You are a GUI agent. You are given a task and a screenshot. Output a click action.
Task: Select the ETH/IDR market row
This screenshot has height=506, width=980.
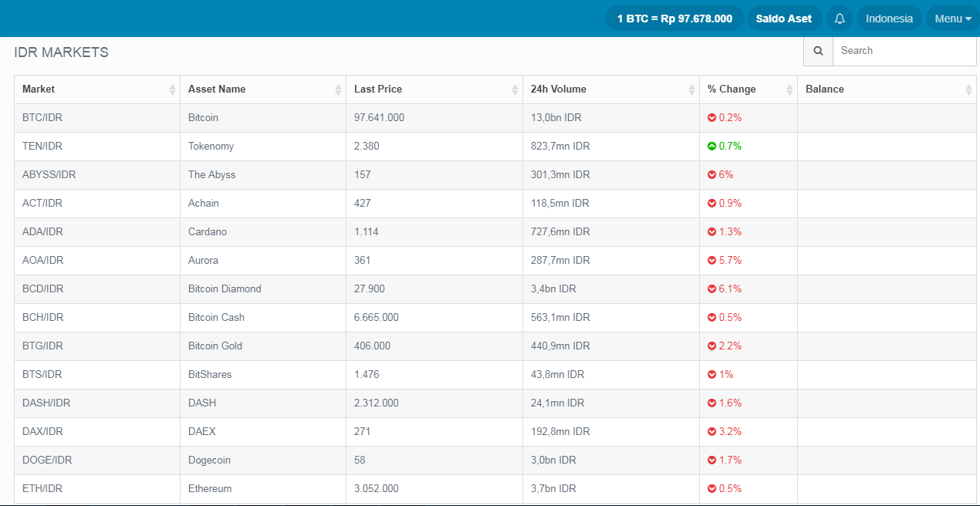[x=495, y=489]
